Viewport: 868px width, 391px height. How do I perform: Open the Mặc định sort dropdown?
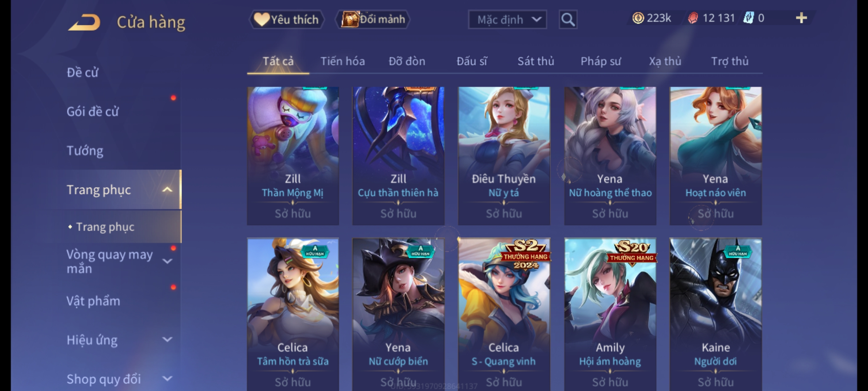pos(507,20)
